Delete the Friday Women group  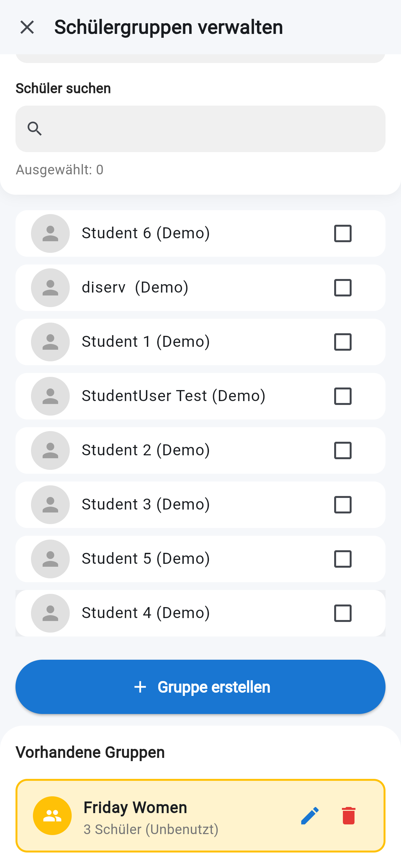click(x=348, y=815)
